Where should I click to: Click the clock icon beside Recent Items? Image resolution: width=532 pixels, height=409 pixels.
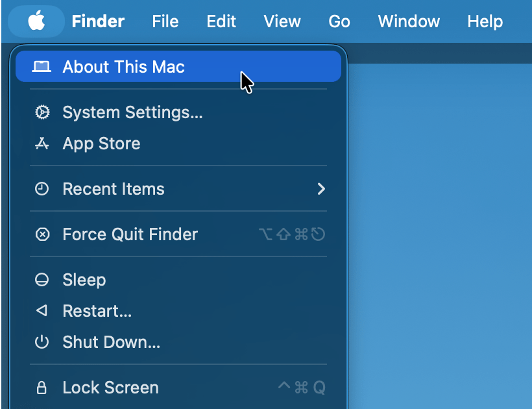tap(42, 189)
